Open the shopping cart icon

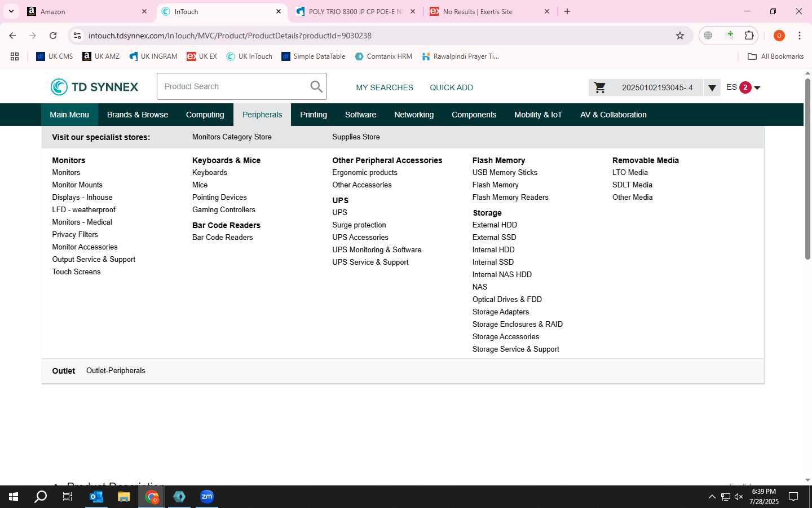pos(600,87)
